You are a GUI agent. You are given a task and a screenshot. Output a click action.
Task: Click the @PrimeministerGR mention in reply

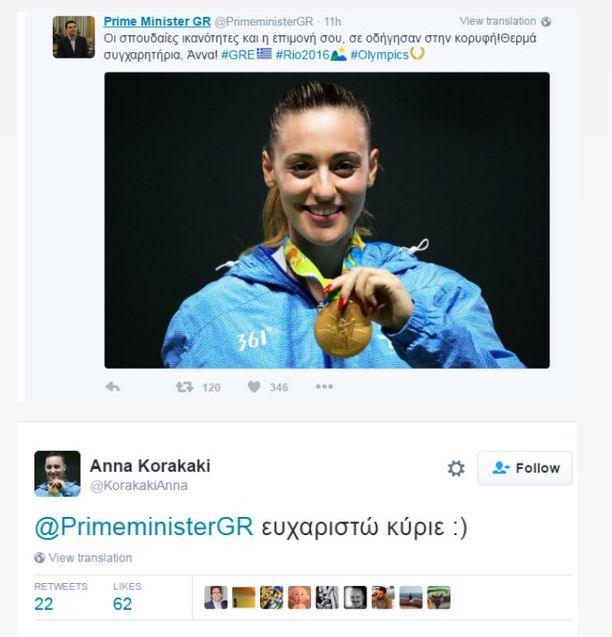pos(144,527)
